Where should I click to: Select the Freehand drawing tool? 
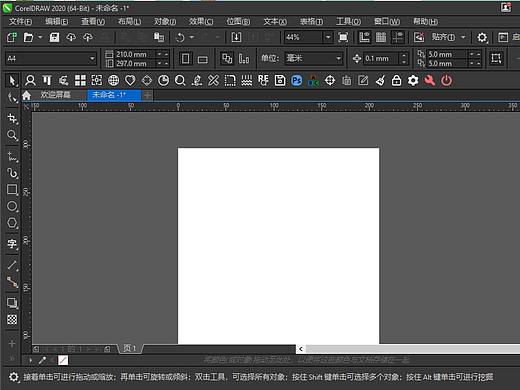[12, 156]
